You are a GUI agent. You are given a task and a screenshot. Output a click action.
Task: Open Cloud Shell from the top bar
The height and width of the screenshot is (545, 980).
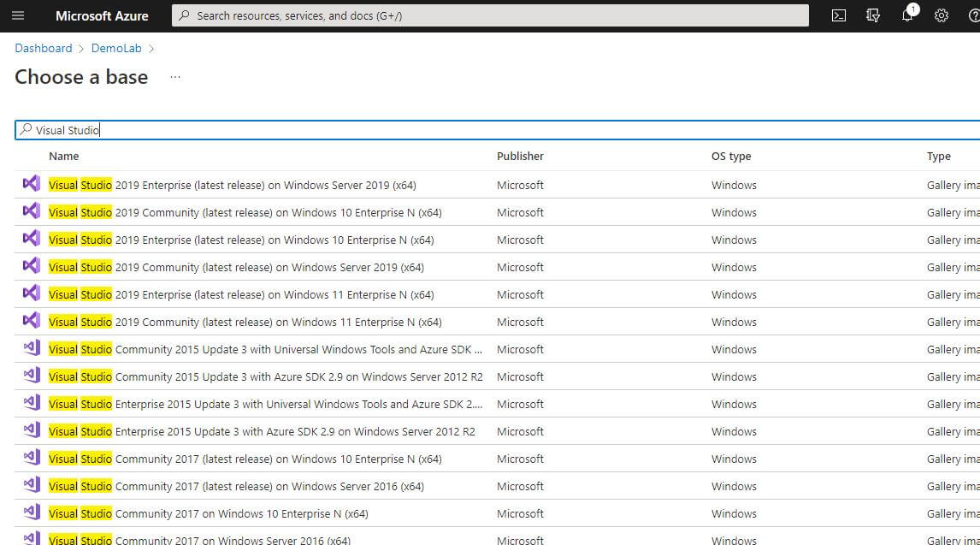[x=839, y=15]
